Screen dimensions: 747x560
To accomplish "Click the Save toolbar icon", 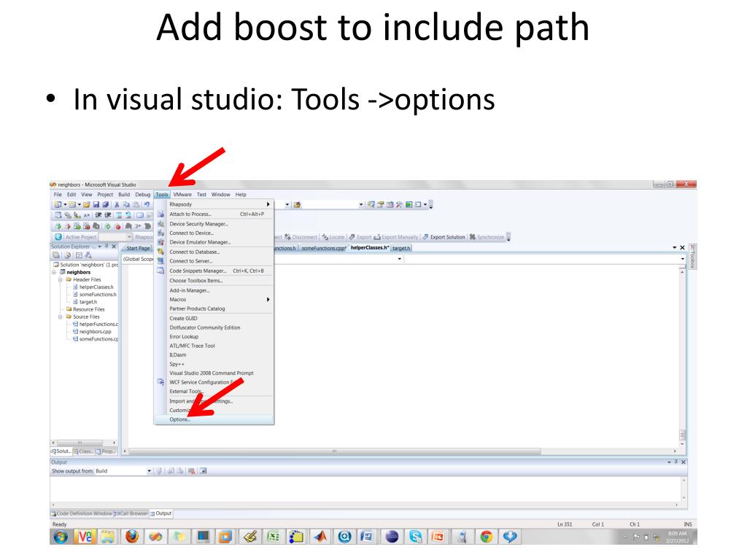I will (96, 205).
